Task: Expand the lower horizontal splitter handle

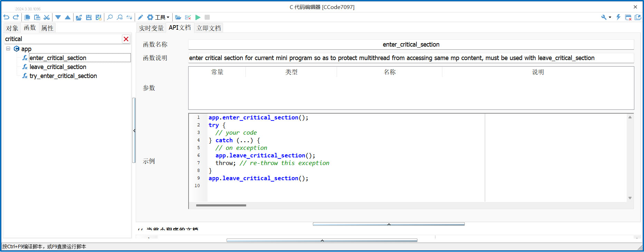Action: point(322,240)
